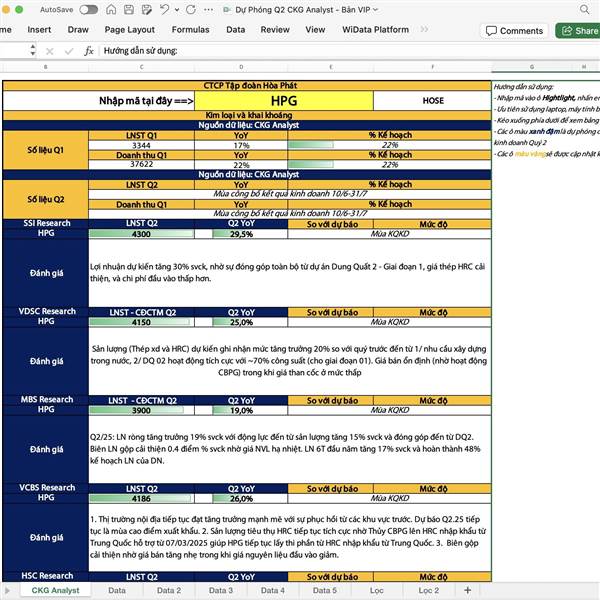Click the Search magnifier icon
Image resolution: width=600 pixels, height=600 pixels.
(x=584, y=10)
